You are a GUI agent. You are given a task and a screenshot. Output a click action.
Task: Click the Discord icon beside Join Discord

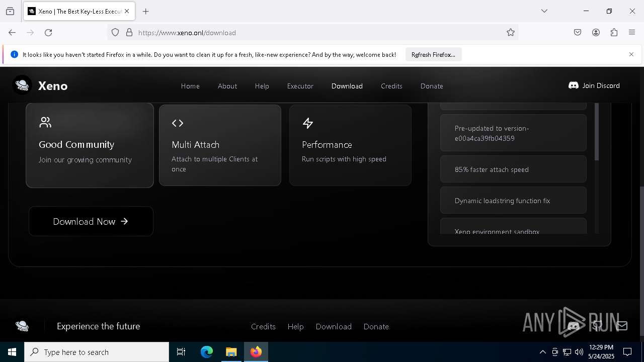573,85
